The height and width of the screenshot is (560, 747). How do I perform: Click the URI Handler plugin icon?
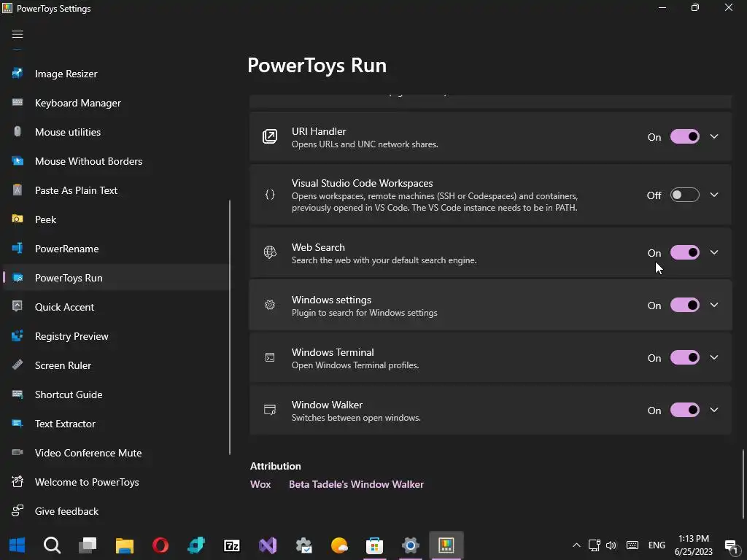270,136
